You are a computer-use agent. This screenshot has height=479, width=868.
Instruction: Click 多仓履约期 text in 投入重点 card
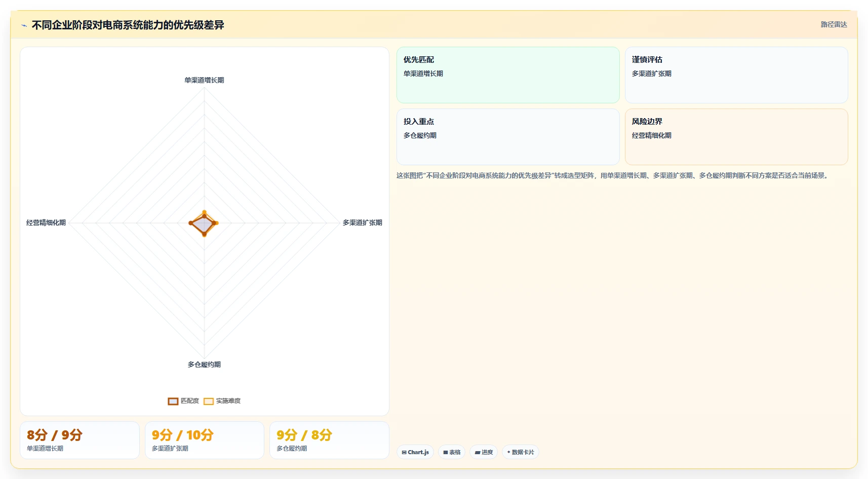tap(420, 135)
